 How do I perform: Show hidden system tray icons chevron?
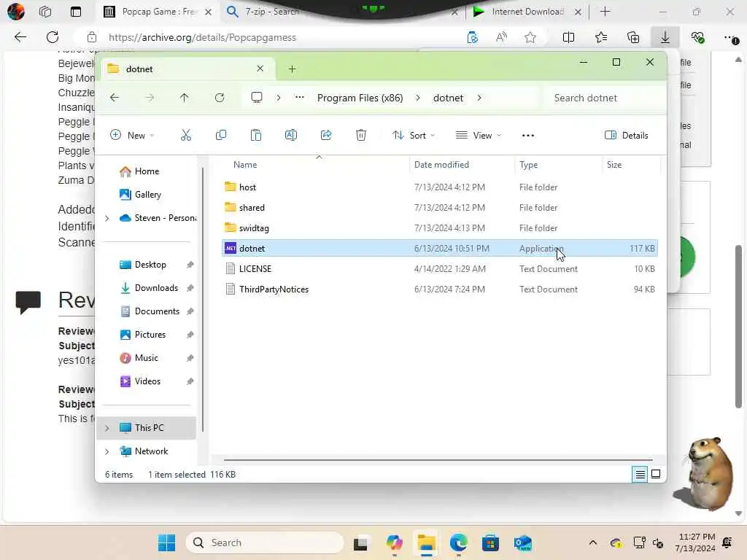pos(592,542)
